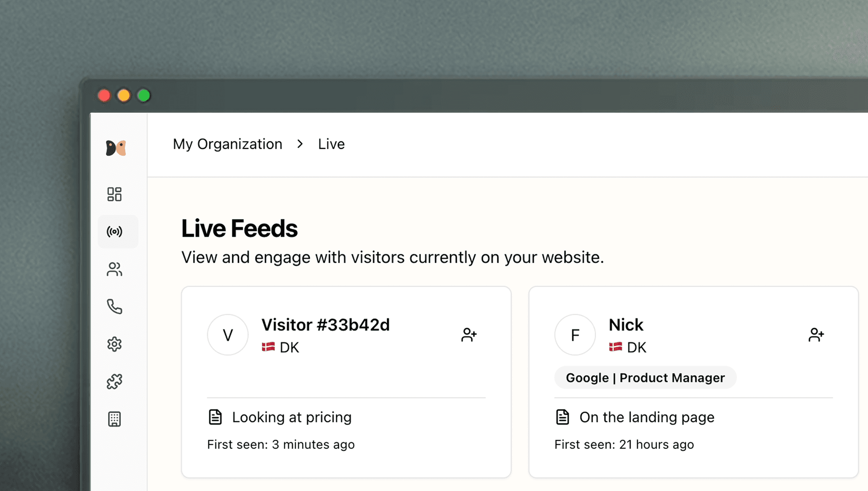Select Live in the breadcrumb trail
The image size is (868, 491).
pos(330,144)
